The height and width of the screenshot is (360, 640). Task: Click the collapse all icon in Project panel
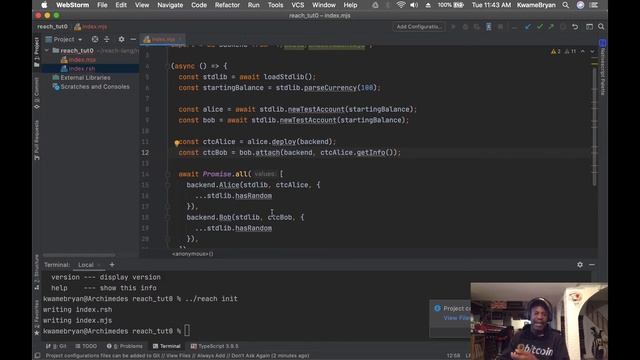[107, 39]
